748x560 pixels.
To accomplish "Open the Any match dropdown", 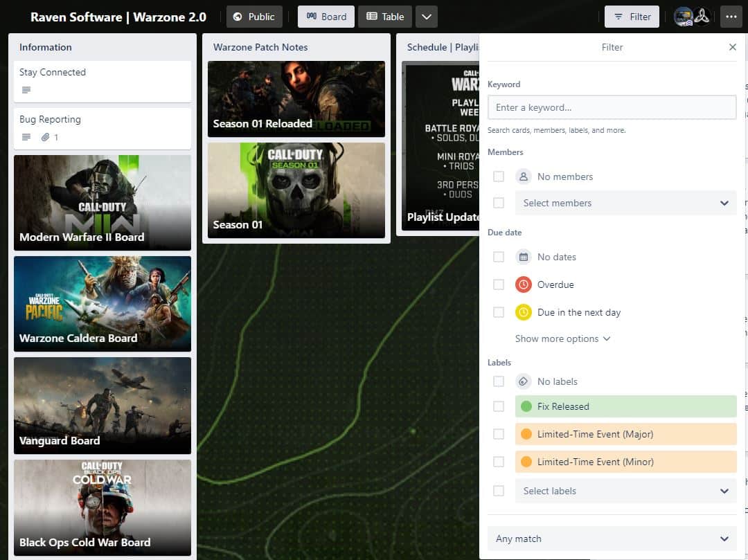I will pyautogui.click(x=612, y=539).
